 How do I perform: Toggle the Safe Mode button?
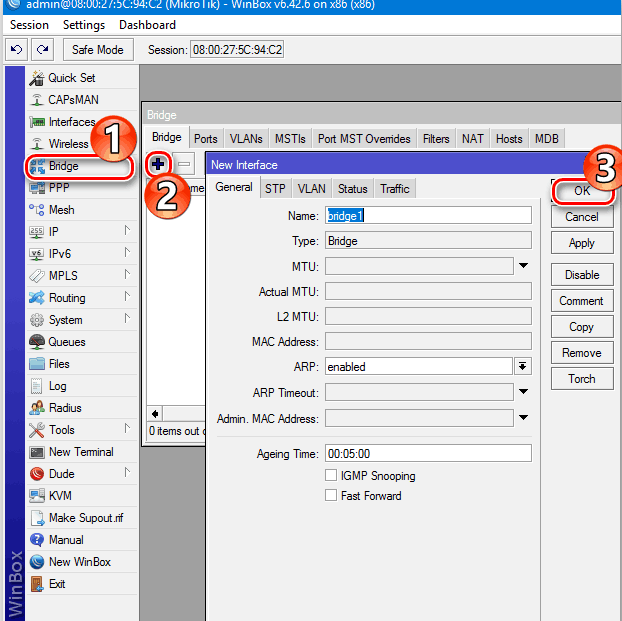point(98,49)
